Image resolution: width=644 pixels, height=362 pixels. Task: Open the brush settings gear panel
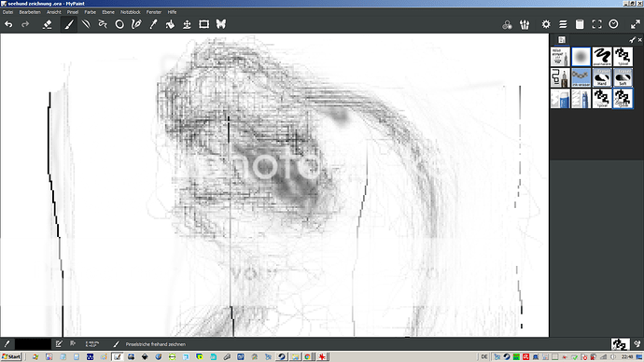click(546, 24)
